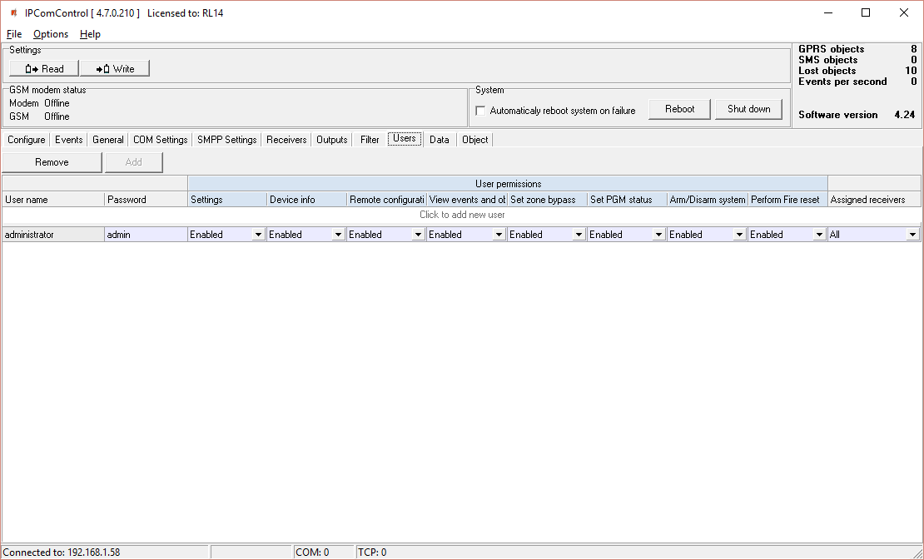The image size is (924, 560).
Task: Expand the Device info permission dropdown
Action: tap(338, 235)
